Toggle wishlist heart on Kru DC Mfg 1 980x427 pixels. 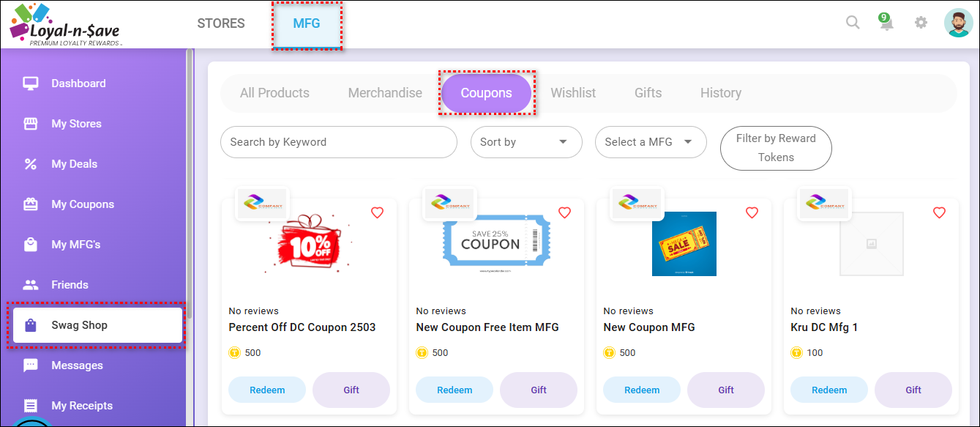point(939,213)
